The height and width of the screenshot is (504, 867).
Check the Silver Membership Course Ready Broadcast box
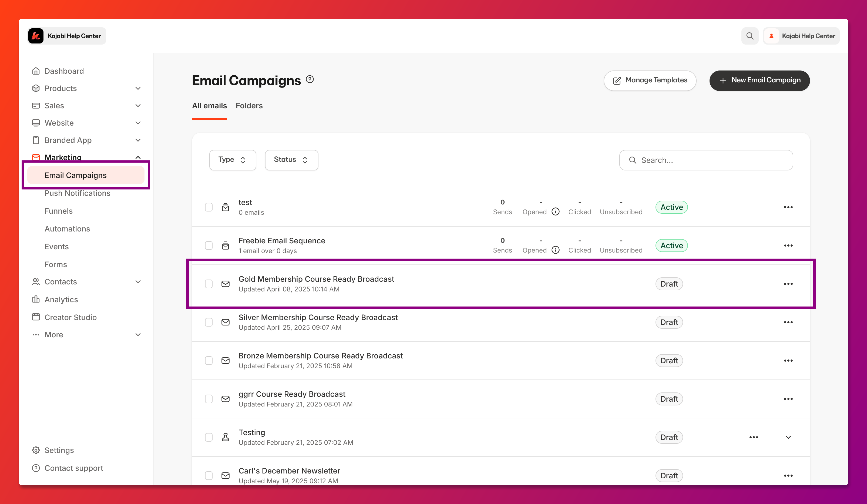[x=209, y=322]
